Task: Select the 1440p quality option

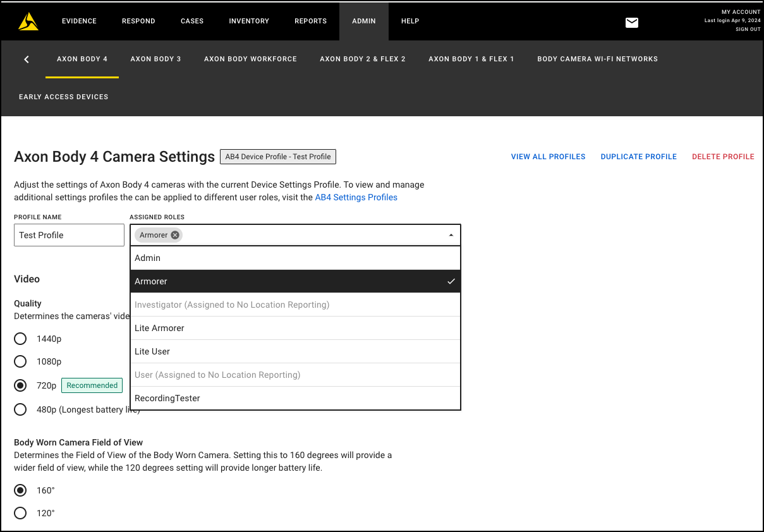Action: pos(20,339)
